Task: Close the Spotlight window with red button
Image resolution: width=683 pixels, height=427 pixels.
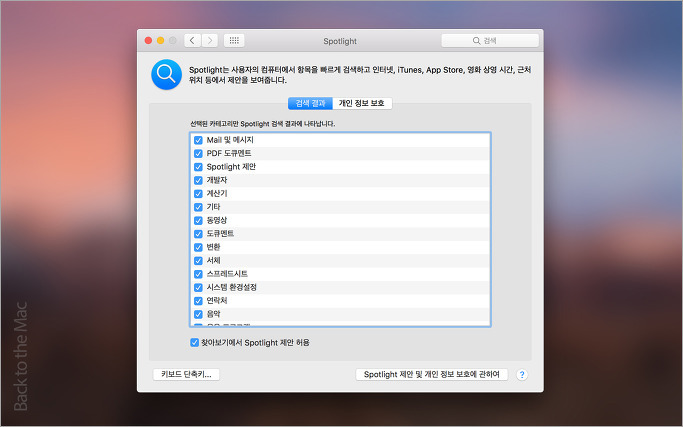Action: point(148,41)
